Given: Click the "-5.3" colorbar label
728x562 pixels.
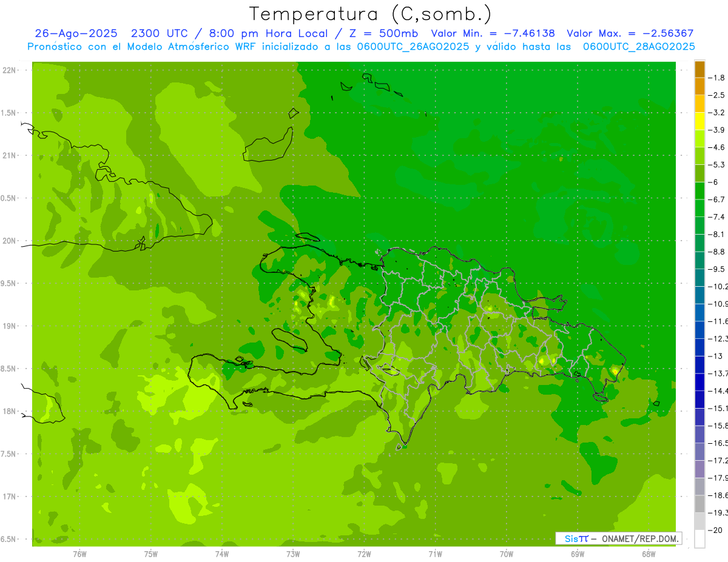Looking at the screenshot, I should pos(717,165).
